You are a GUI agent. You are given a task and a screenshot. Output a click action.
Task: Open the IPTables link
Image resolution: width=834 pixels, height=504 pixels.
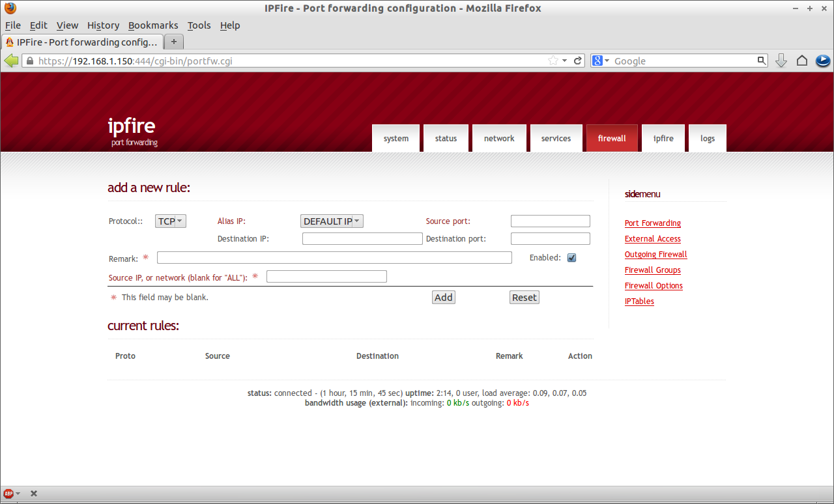point(639,301)
